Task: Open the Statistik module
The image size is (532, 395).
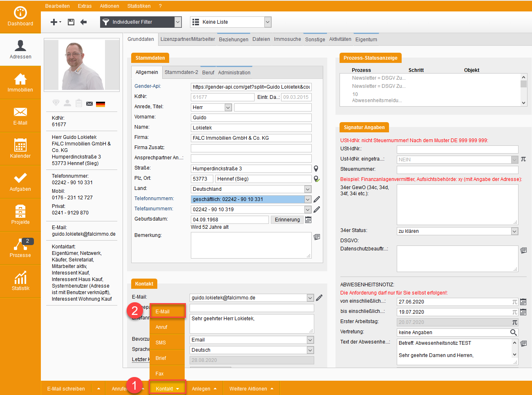Action: (20, 281)
